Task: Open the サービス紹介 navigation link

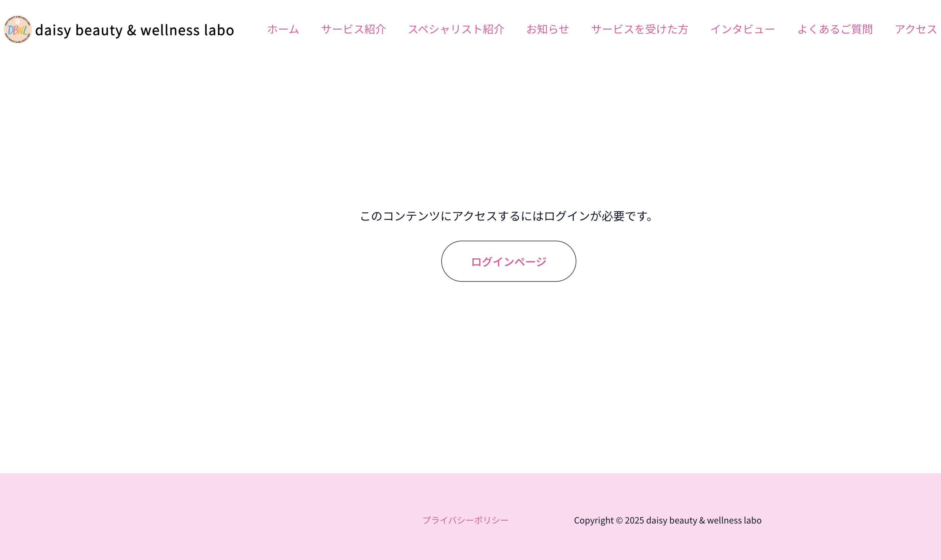Action: click(x=353, y=29)
